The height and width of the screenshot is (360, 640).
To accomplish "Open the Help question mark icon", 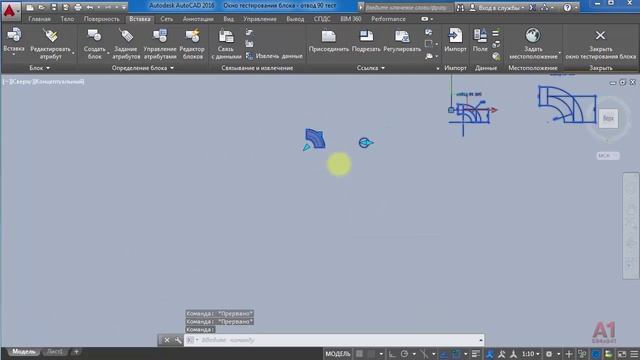I will [567, 7].
